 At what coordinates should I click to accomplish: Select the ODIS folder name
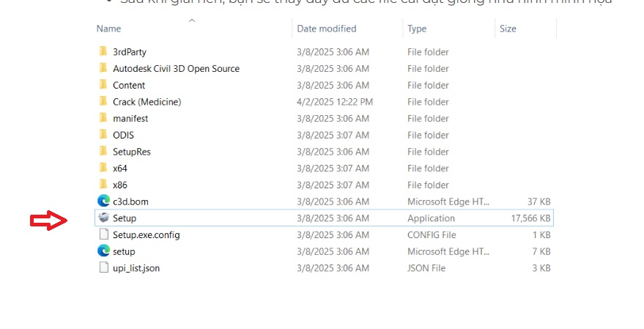pyautogui.click(x=123, y=135)
